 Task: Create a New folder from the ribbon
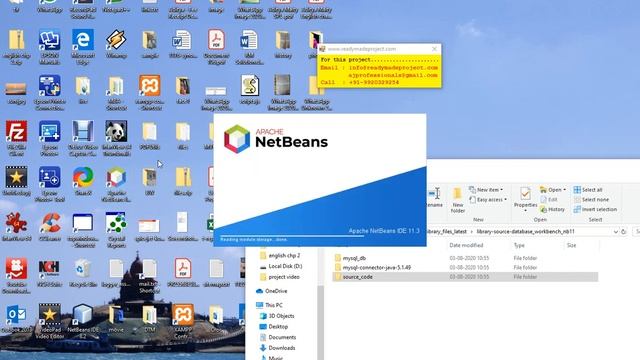tap(458, 200)
